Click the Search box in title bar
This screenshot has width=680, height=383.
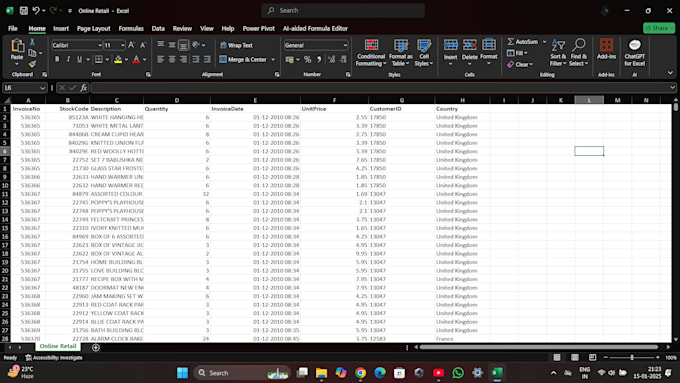coord(343,10)
